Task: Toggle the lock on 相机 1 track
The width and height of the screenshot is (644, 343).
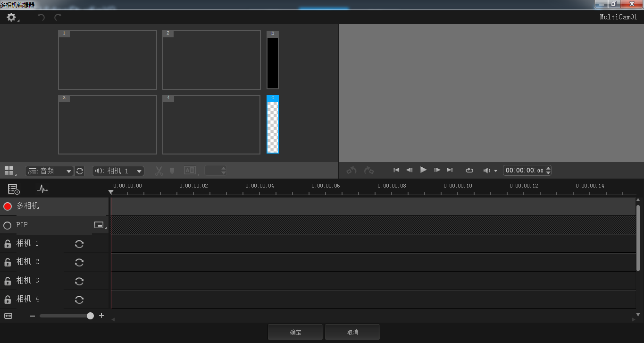Action: 8,244
